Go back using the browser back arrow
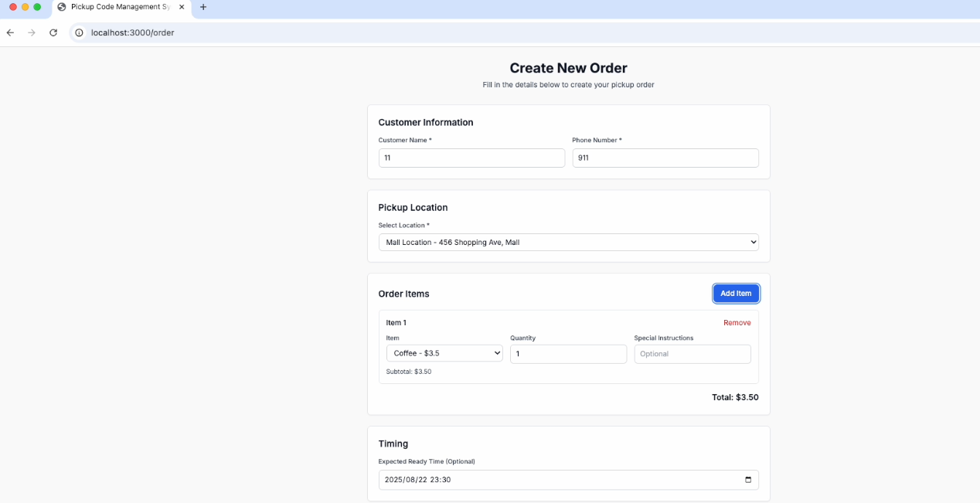The image size is (980, 503). 10,32
